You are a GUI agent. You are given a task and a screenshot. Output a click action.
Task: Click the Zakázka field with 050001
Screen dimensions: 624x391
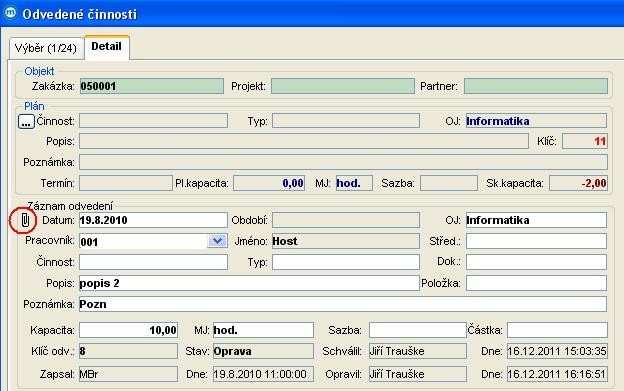[x=152, y=86]
